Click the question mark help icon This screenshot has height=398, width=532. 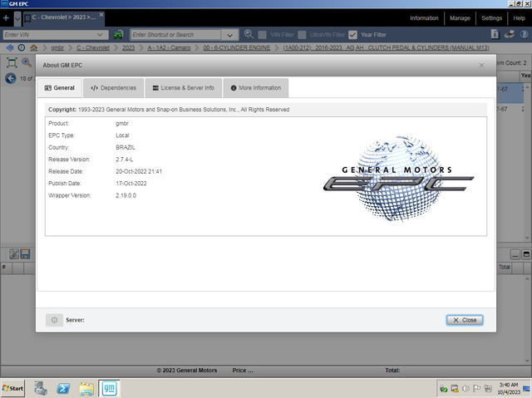(x=524, y=34)
